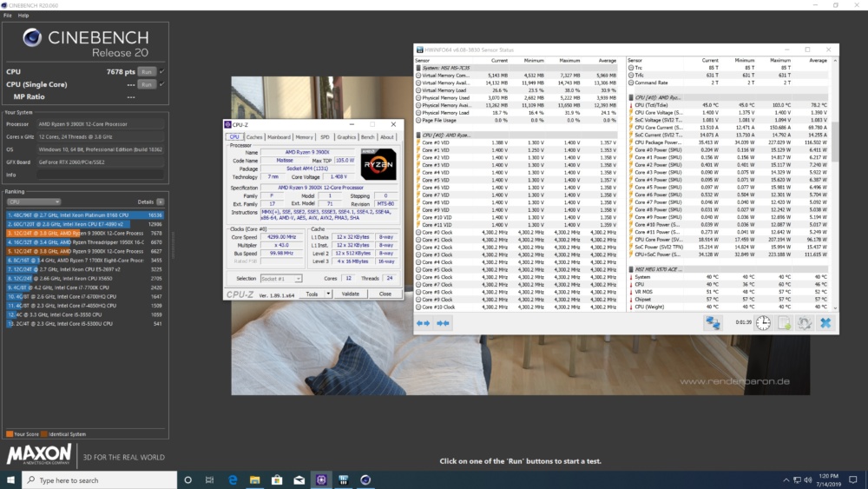Image resolution: width=868 pixels, height=489 pixels.
Task: Click the Cinebench sphere logo
Action: tap(32, 37)
